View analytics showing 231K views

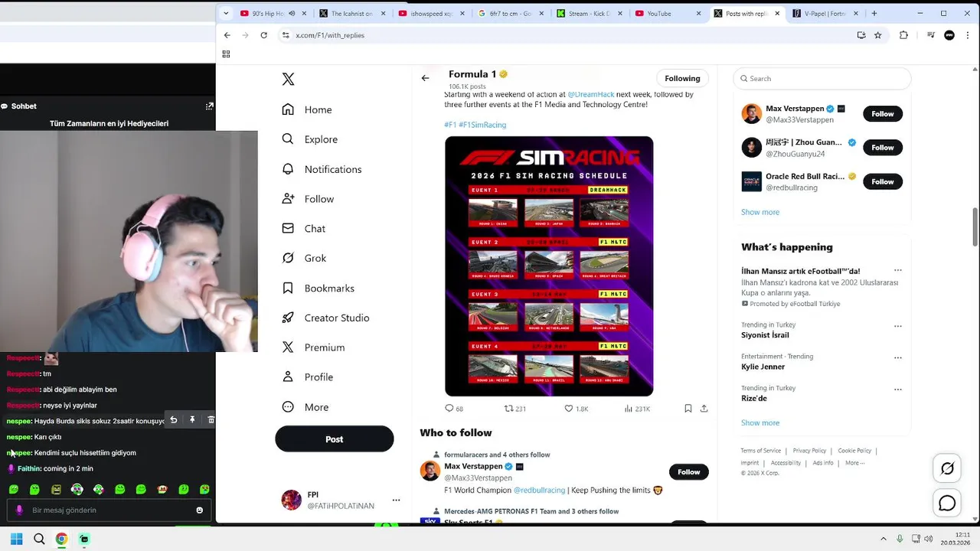tap(637, 409)
